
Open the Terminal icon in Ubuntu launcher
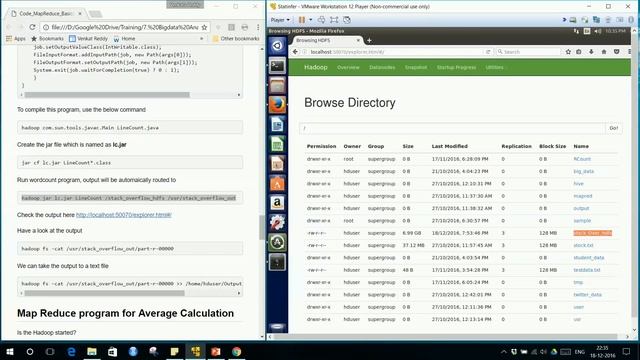pyautogui.click(x=277, y=65)
